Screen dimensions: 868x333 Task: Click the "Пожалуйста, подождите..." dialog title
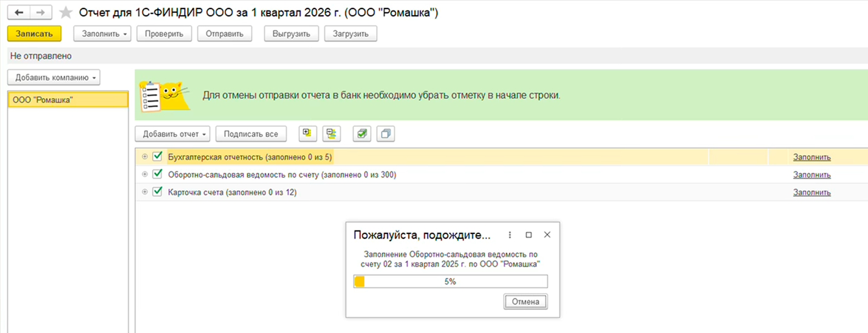(x=422, y=235)
